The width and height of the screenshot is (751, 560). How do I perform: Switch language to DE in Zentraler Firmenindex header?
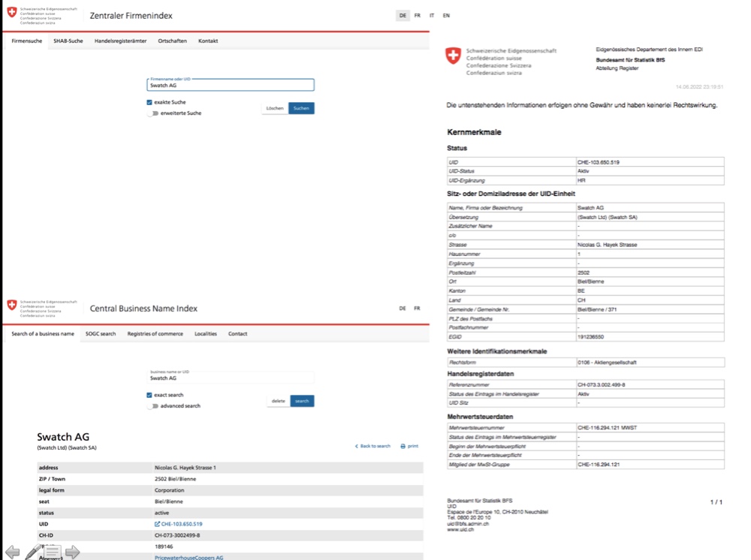pyautogui.click(x=403, y=16)
